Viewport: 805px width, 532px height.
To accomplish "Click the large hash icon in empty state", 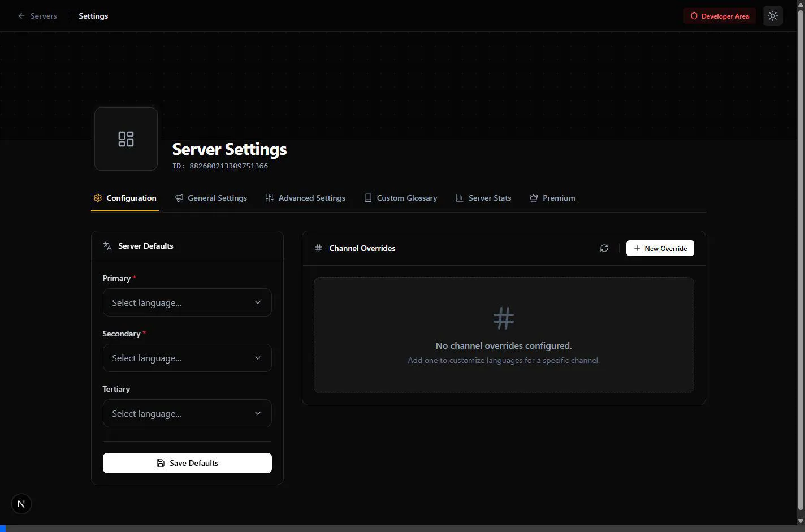I will pyautogui.click(x=503, y=318).
